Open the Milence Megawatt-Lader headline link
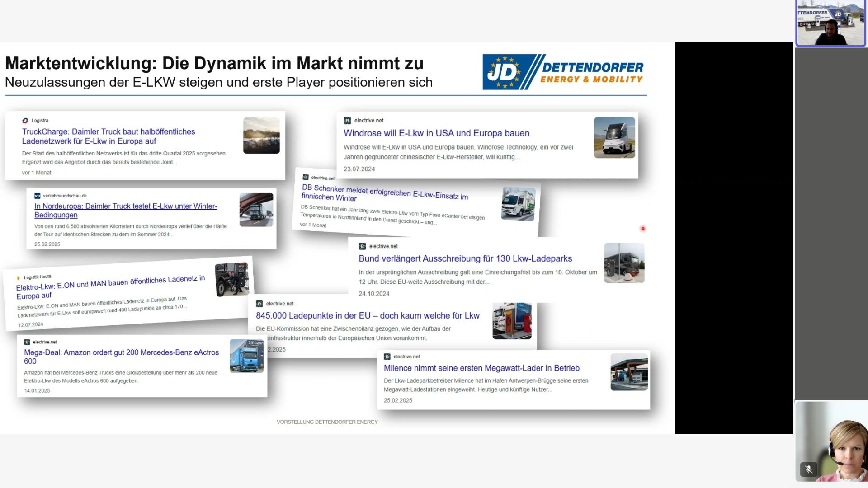 click(x=481, y=368)
